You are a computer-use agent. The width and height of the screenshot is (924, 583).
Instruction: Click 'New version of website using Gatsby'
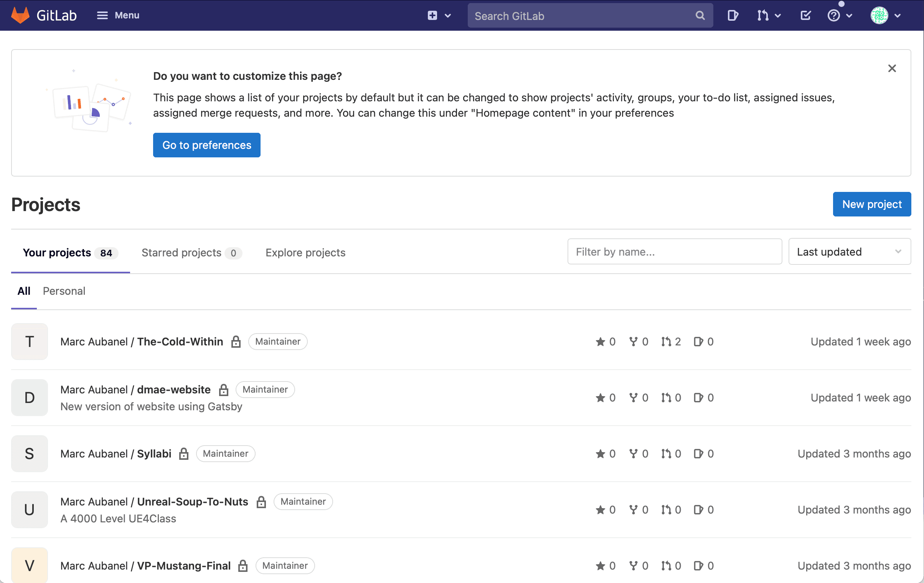151,406
